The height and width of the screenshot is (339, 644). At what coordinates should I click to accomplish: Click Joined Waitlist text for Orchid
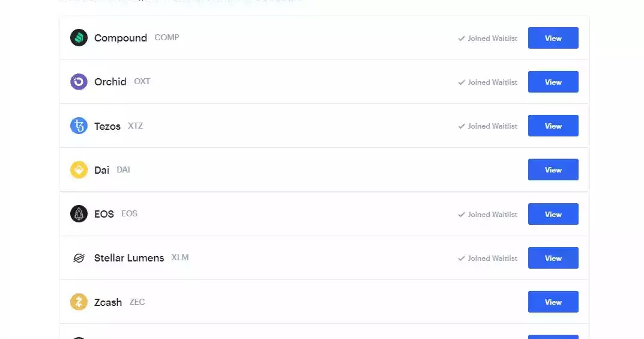tap(492, 82)
